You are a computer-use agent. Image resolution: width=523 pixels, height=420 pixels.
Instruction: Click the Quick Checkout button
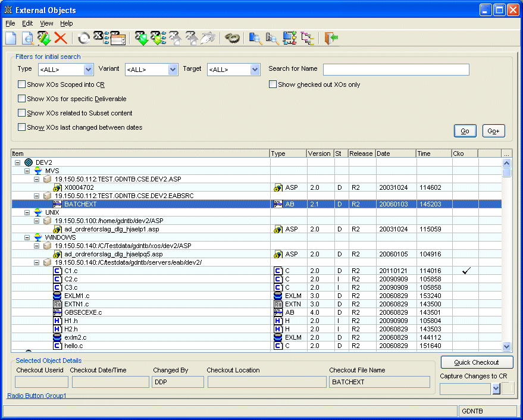[x=478, y=362]
